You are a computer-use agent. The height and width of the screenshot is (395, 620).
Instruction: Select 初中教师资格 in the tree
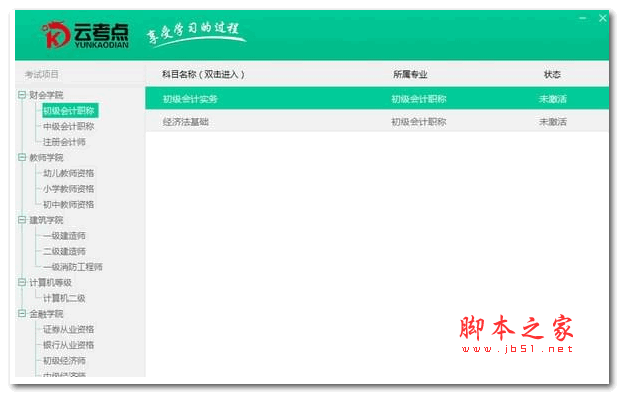tap(68, 204)
